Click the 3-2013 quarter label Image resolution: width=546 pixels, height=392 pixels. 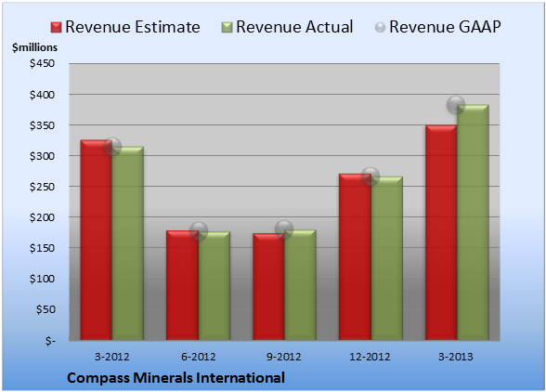(455, 357)
